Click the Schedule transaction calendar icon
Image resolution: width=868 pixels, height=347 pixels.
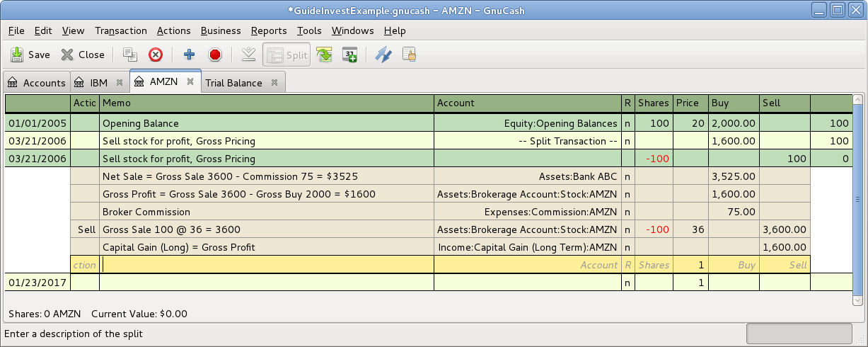349,55
